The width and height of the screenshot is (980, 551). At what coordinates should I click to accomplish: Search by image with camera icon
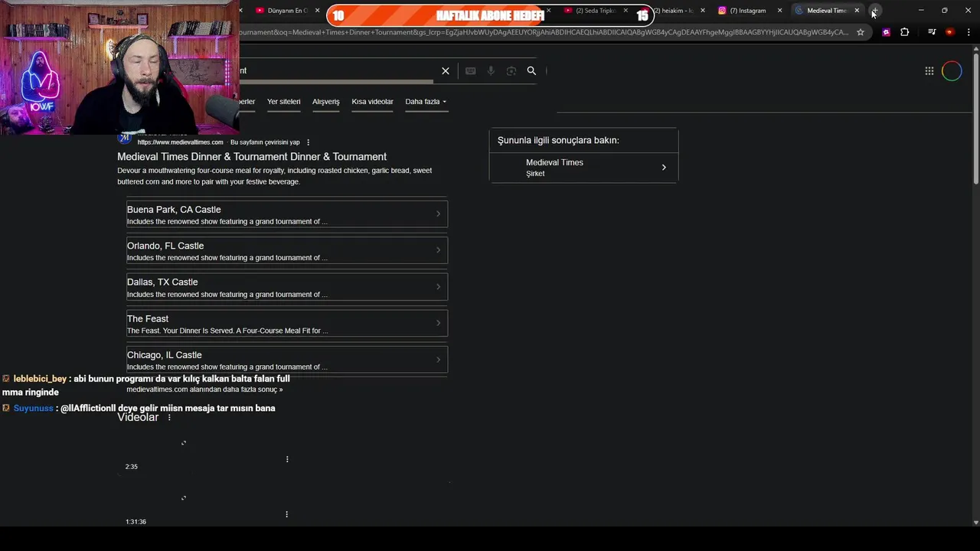(511, 70)
